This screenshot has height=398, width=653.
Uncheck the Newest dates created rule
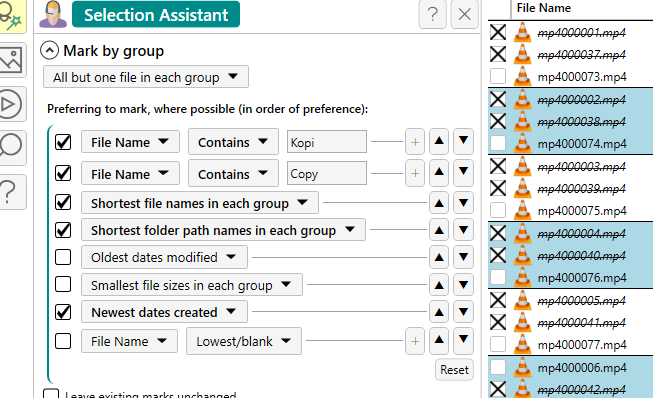63,312
